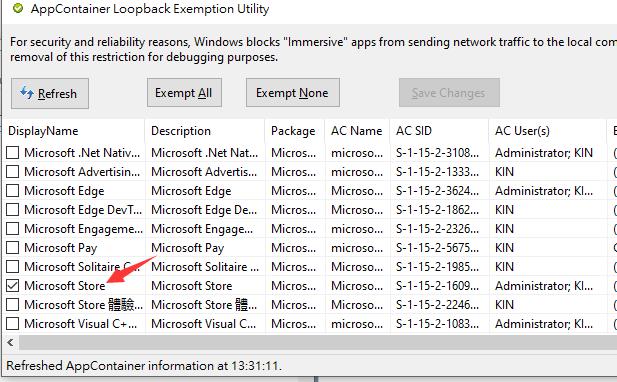Click SID cell 'S-1-15-2-2246...'
The width and height of the screenshot is (617, 382).
point(438,304)
